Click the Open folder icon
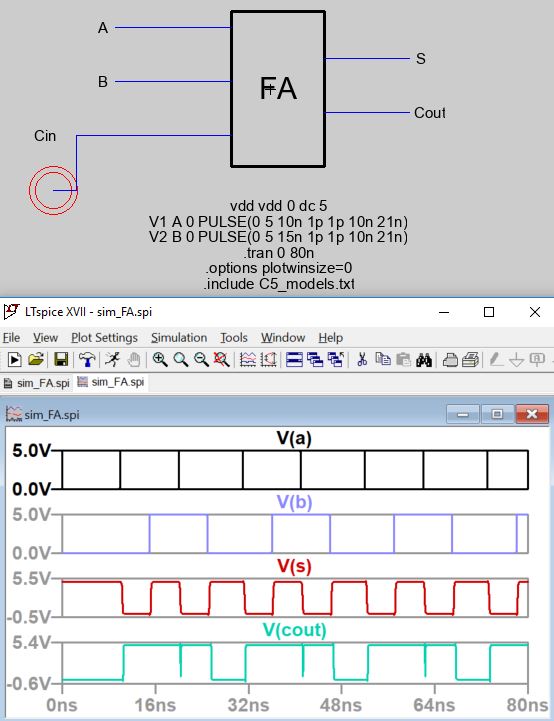 36,360
